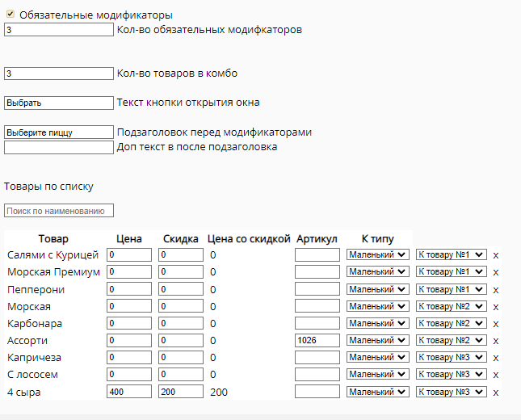521x420 pixels.
Task: Click the Выберите пиццу subtitle field
Action: 59,132
